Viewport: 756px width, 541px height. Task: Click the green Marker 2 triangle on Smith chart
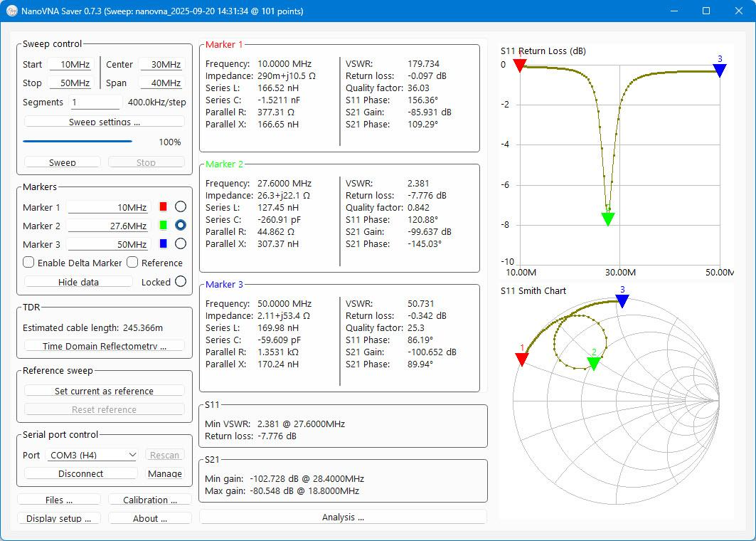tap(594, 364)
